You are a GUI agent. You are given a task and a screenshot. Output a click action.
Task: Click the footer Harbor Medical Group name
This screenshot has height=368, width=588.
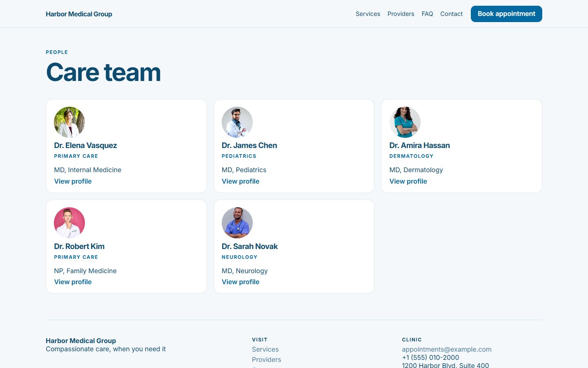coord(81,341)
